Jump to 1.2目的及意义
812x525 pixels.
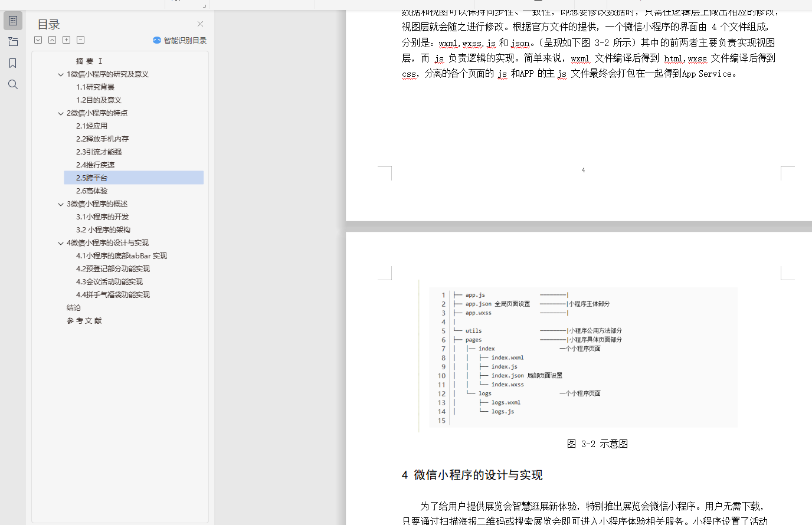tap(99, 100)
